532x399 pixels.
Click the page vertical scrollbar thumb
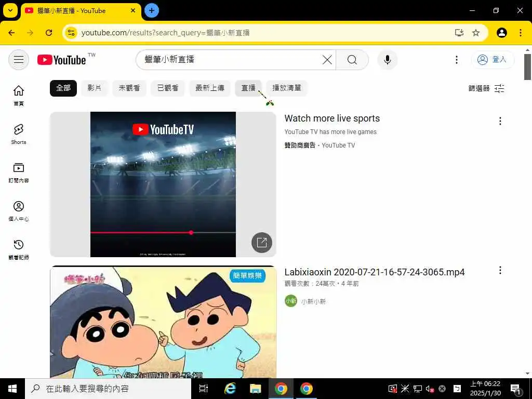point(527,67)
